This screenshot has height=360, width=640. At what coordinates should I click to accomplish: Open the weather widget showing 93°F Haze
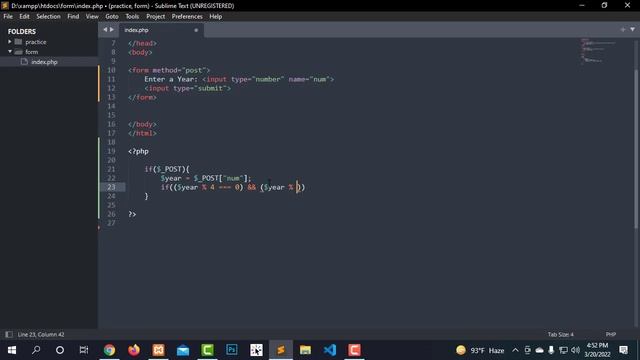pos(480,350)
